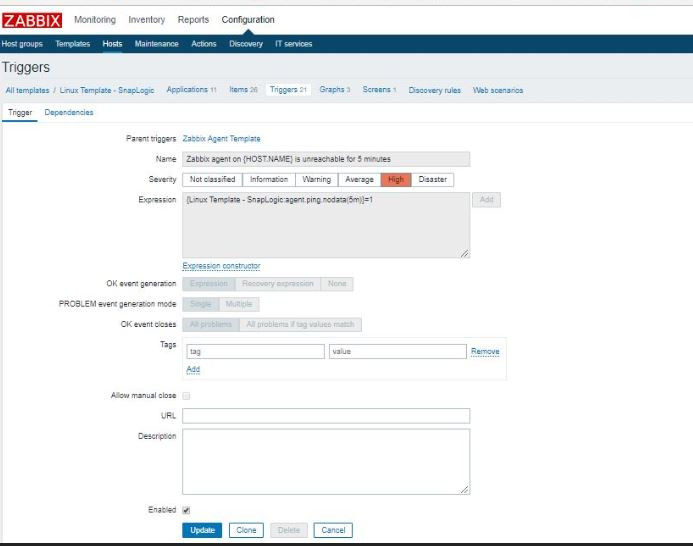The image size is (693, 546).
Task: Open Triggers 21 link
Action: 288,90
